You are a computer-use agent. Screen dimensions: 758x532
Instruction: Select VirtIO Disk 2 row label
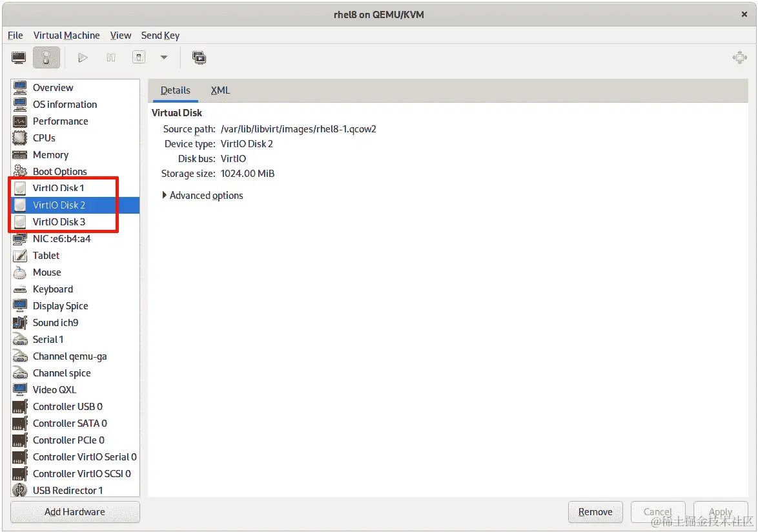[x=59, y=205]
